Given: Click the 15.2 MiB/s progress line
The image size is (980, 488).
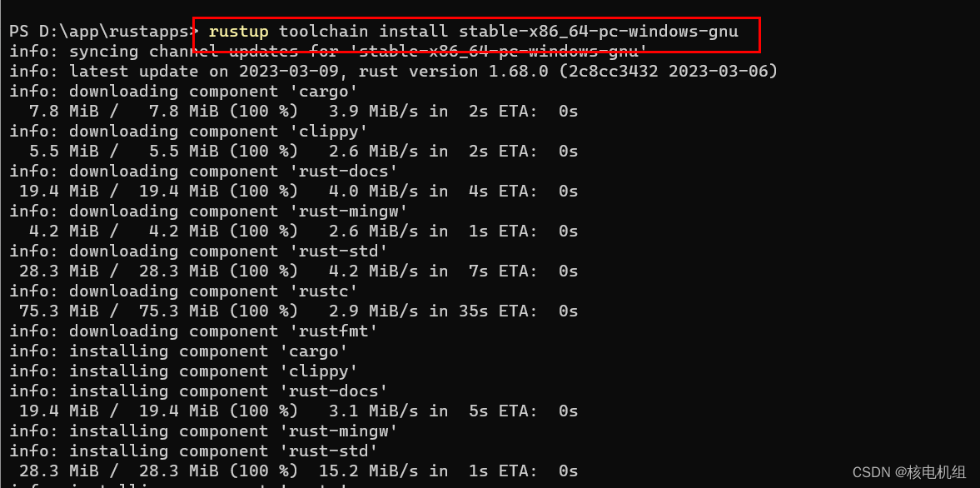Looking at the screenshot, I should click(x=298, y=471).
